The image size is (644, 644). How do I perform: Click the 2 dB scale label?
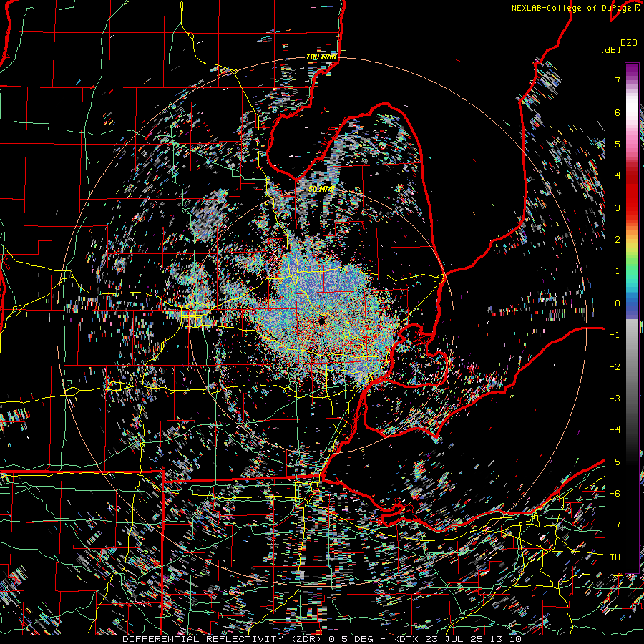(618, 240)
